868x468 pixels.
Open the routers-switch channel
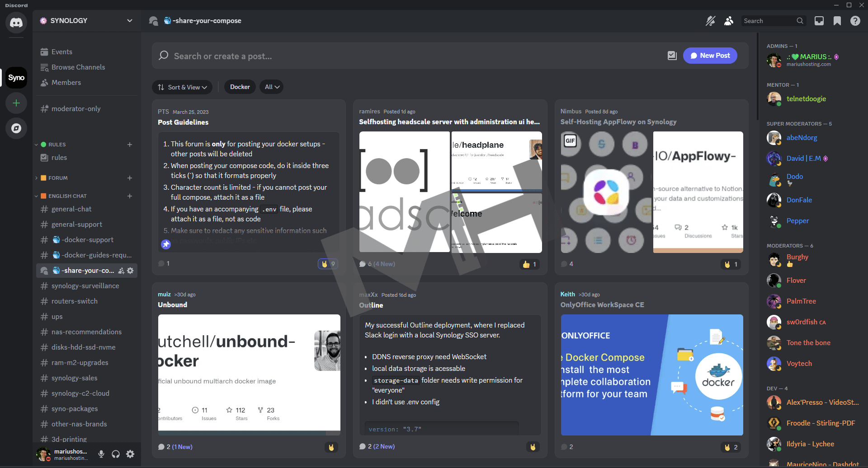[x=87, y=301]
